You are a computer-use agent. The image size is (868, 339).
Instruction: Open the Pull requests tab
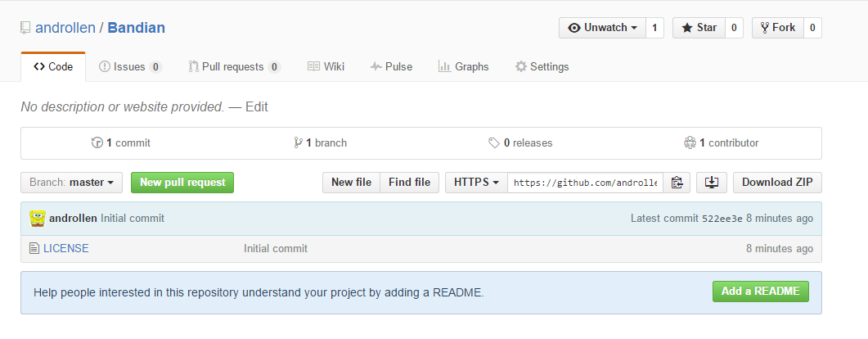(x=234, y=67)
